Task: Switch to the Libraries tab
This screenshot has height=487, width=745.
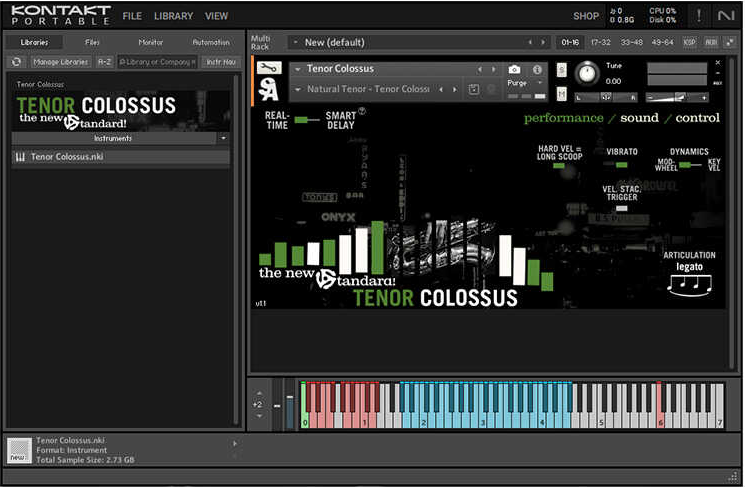Action: coord(34,42)
